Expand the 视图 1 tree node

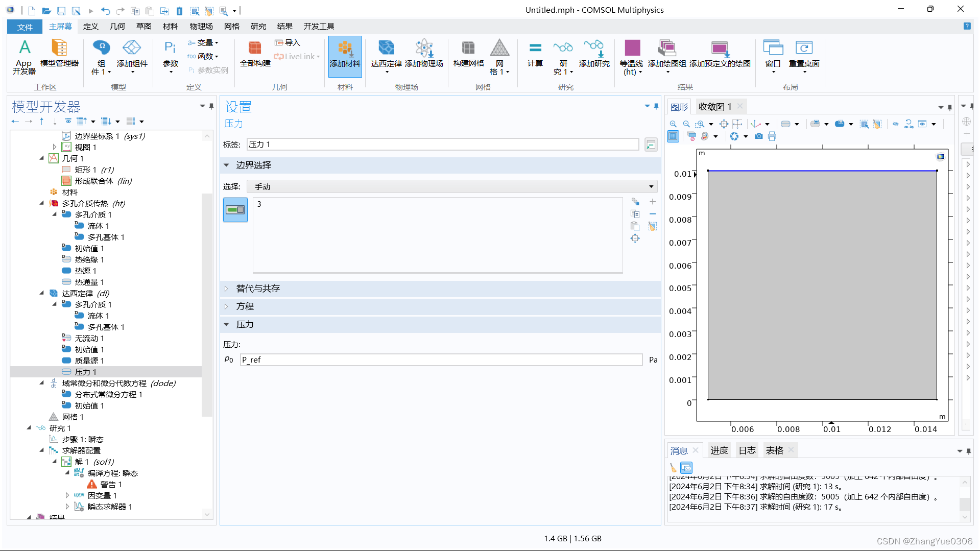55,147
